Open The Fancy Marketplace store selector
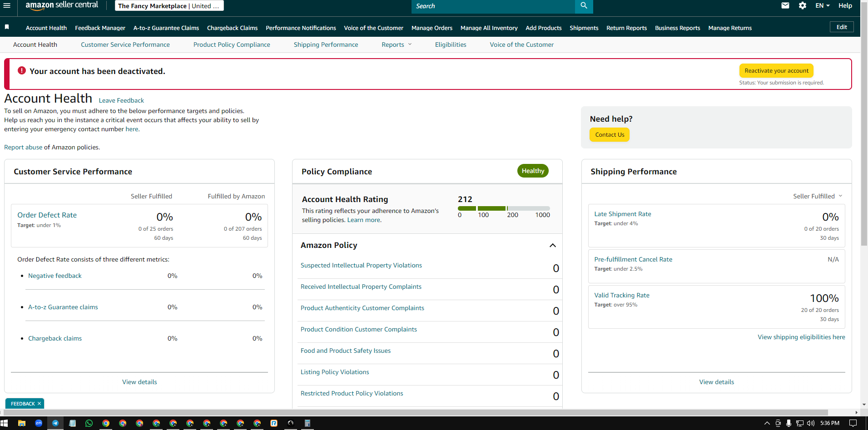This screenshot has width=868, height=430. click(x=169, y=6)
